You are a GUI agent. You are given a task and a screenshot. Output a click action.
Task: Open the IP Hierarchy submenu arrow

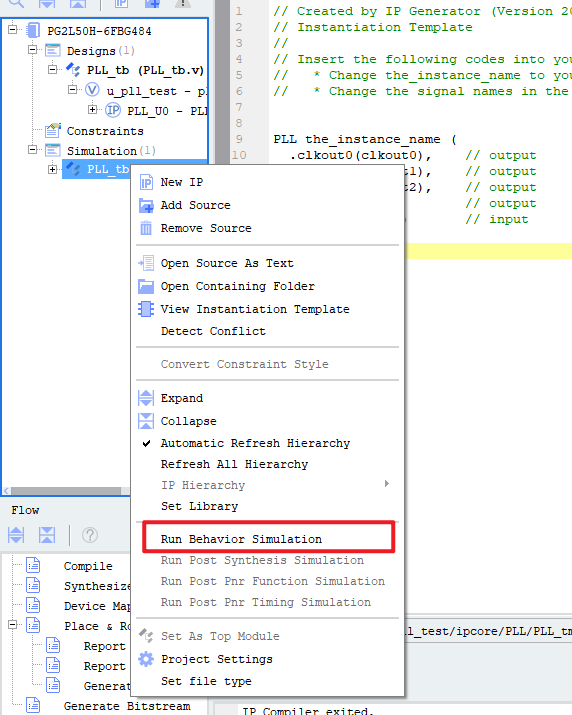tap(387, 483)
